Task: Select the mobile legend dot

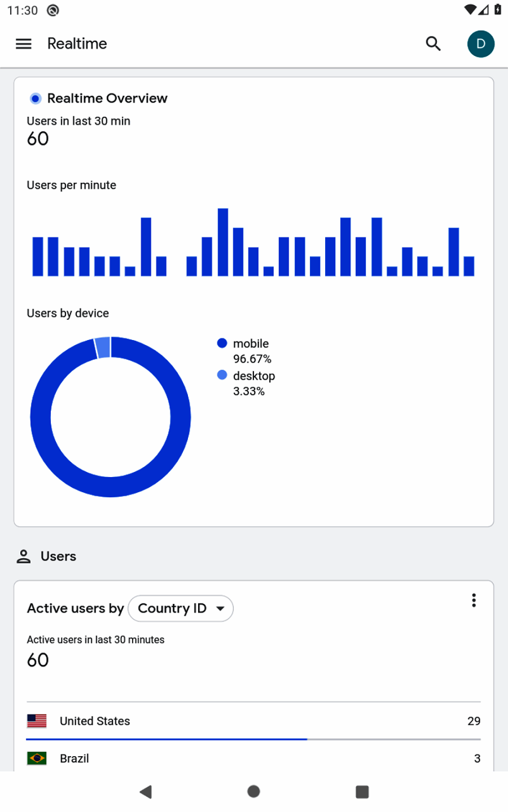Action: pyautogui.click(x=222, y=343)
